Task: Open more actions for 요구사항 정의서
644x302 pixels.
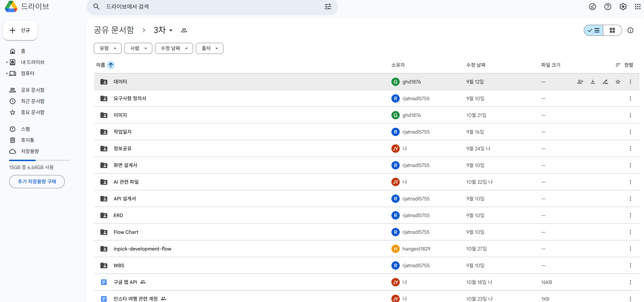Action: 630,98
